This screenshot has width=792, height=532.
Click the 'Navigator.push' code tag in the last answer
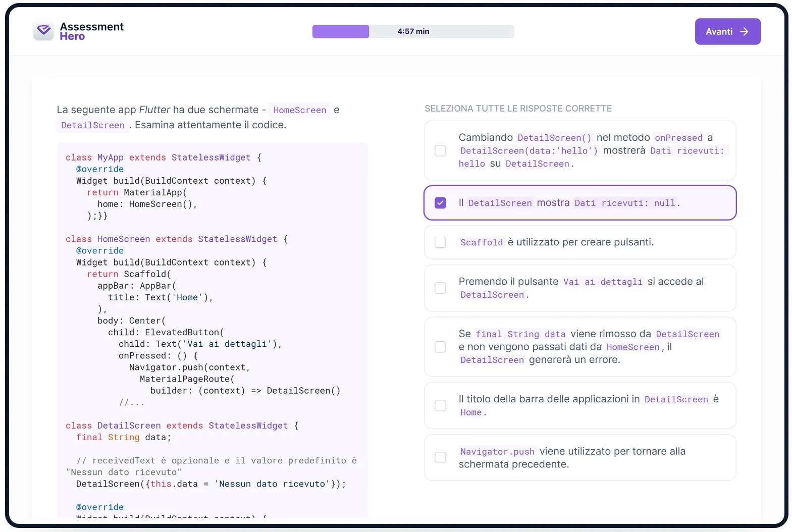pos(498,452)
